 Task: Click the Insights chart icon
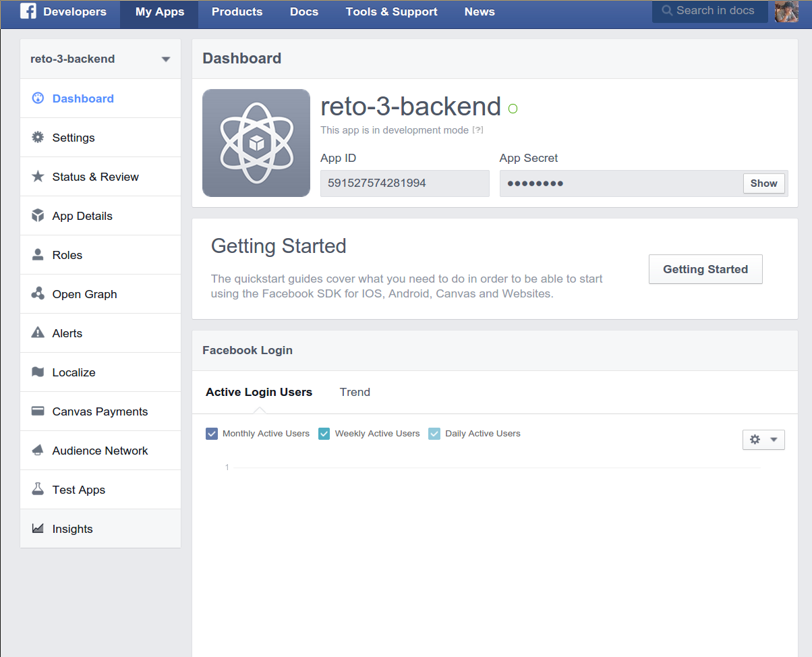pyautogui.click(x=38, y=528)
